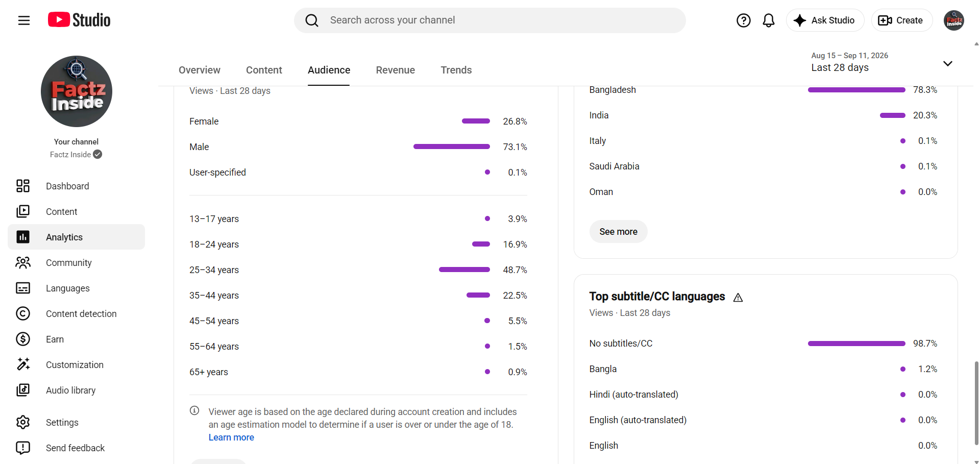Screen dimensions: 980x464
Task: Click the viewer age info icon
Action: pos(194,410)
